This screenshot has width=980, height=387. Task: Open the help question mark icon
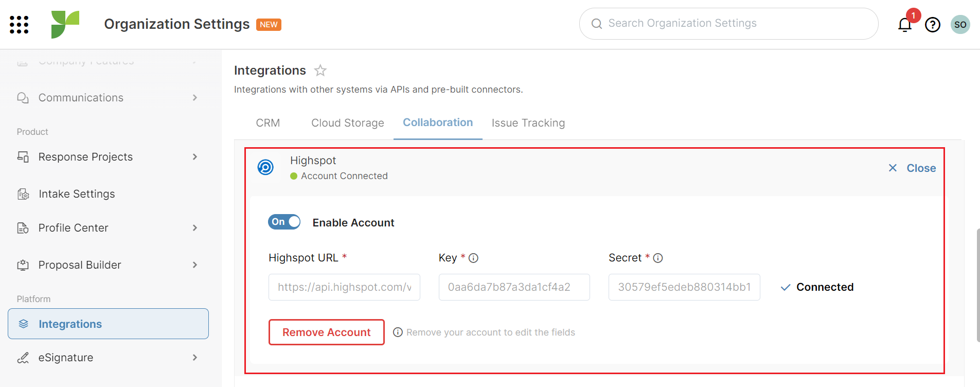point(933,24)
